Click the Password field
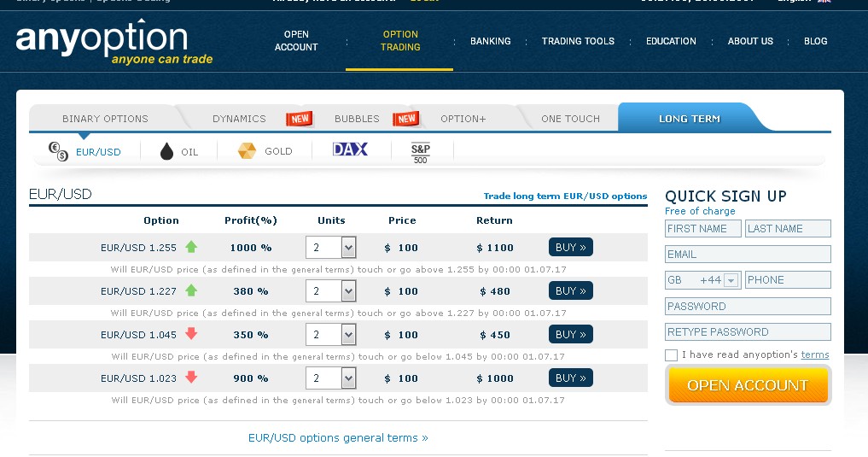 pos(748,307)
